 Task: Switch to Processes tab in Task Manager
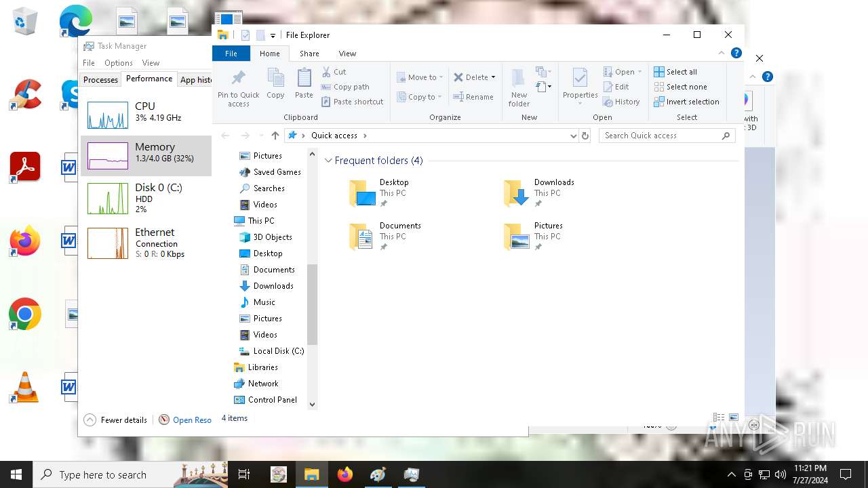(x=100, y=79)
